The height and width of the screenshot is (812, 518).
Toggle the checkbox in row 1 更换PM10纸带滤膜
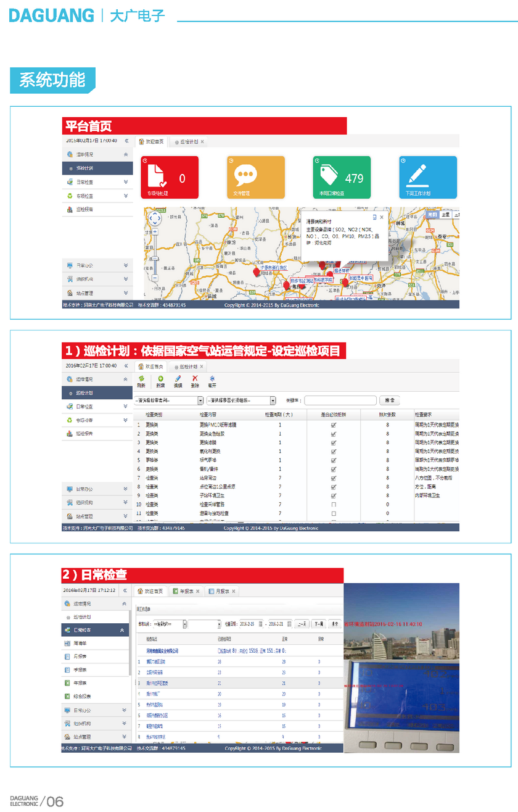tap(334, 425)
